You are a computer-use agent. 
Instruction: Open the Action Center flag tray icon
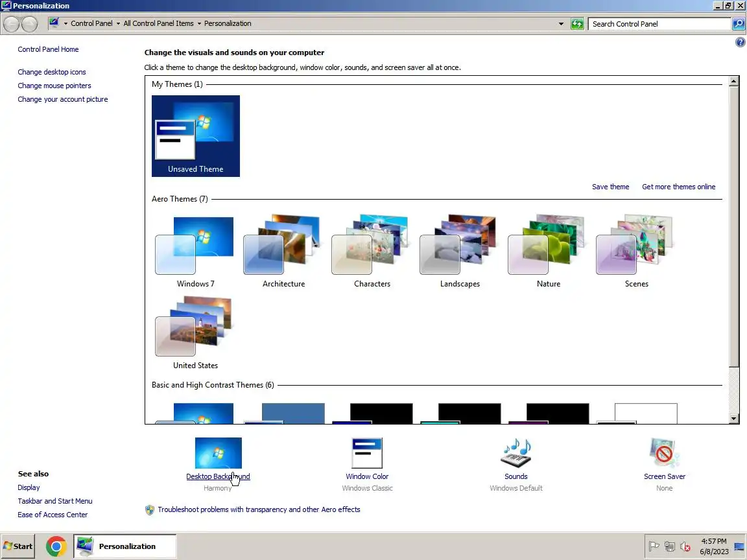click(x=654, y=546)
